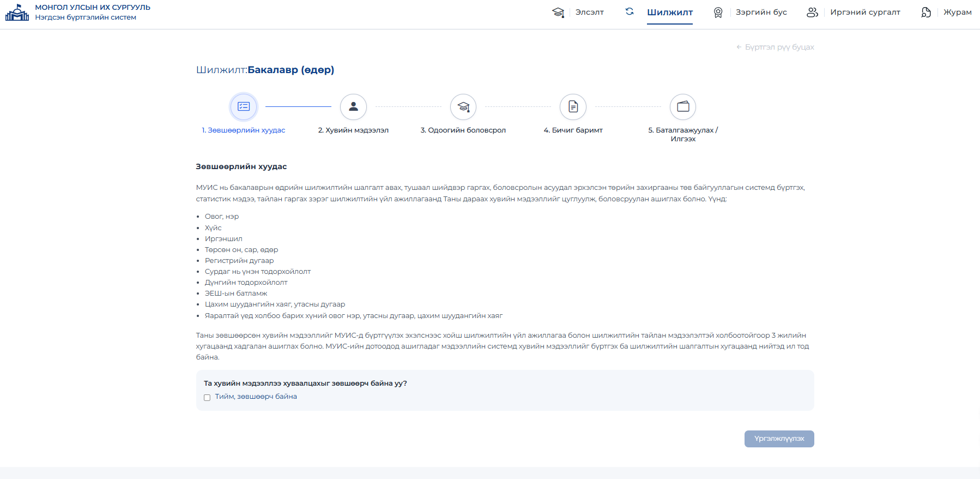Click the 'Сурдаг нь үнэн тодорхойлолт' list item

click(258, 272)
